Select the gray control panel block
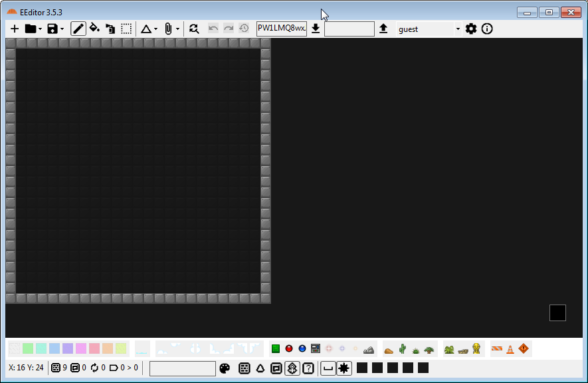Screen dimensions: 588x383 316,348
